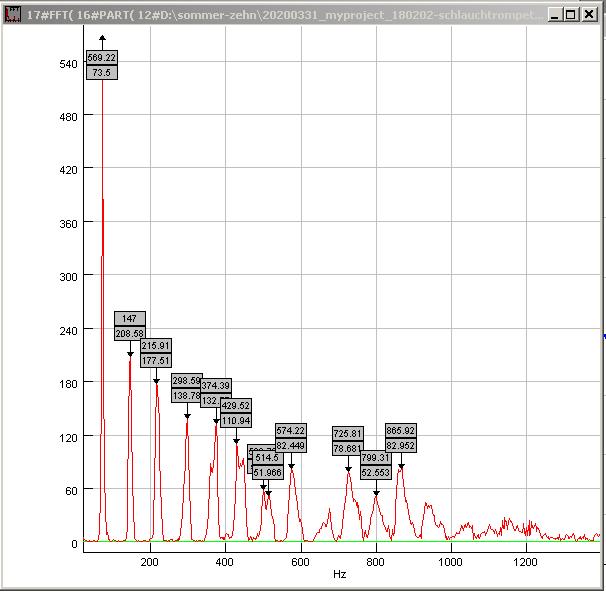Click the window system icon in title bar
The height and width of the screenshot is (592, 606).
(x=13, y=15)
